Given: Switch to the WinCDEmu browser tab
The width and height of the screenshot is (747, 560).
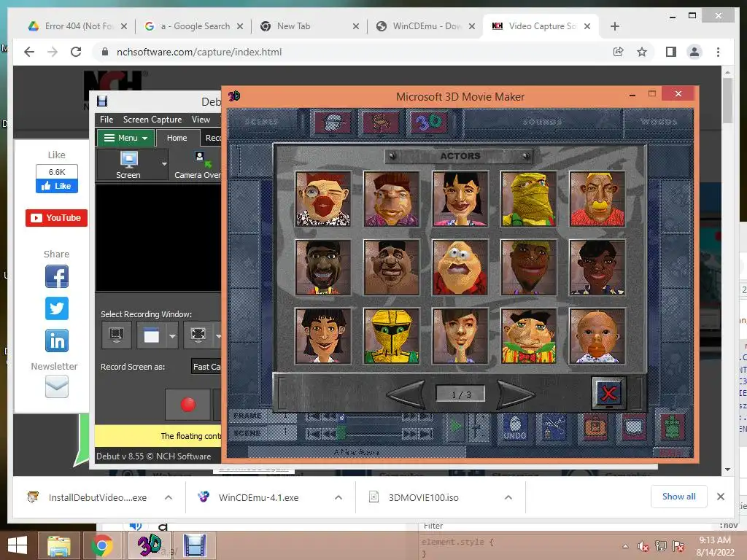Looking at the screenshot, I should point(425,26).
